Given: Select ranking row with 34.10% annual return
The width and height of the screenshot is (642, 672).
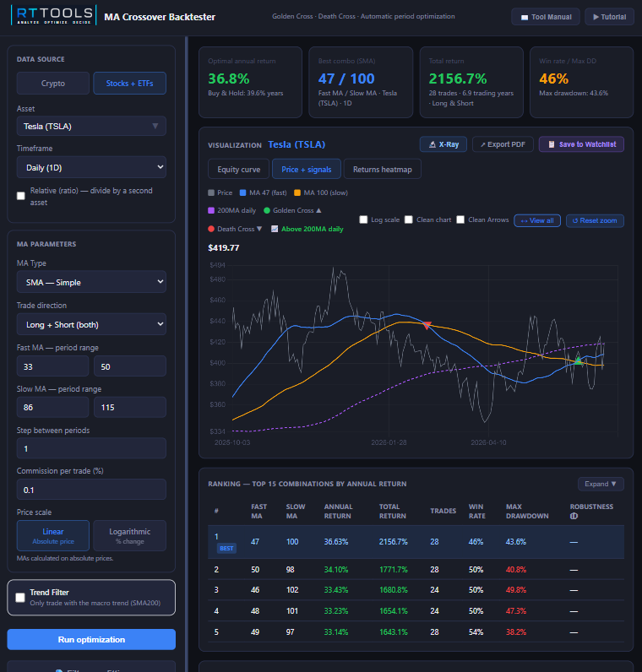Looking at the screenshot, I should tap(416, 570).
